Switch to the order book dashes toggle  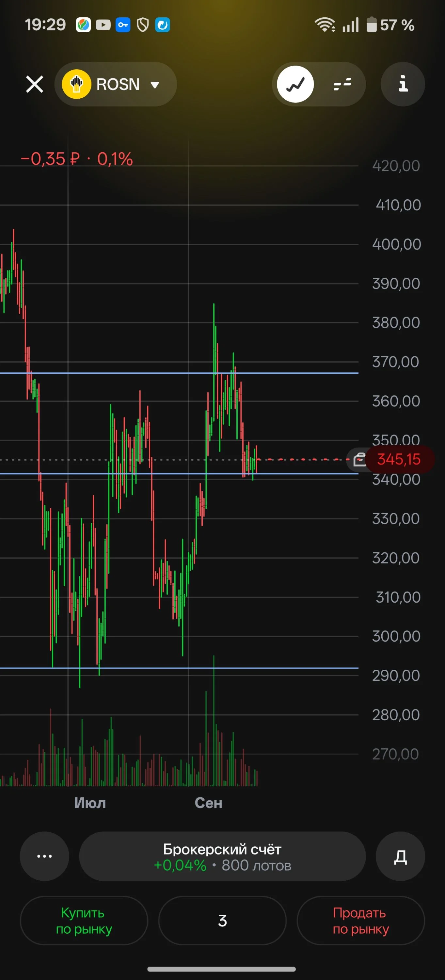(342, 84)
